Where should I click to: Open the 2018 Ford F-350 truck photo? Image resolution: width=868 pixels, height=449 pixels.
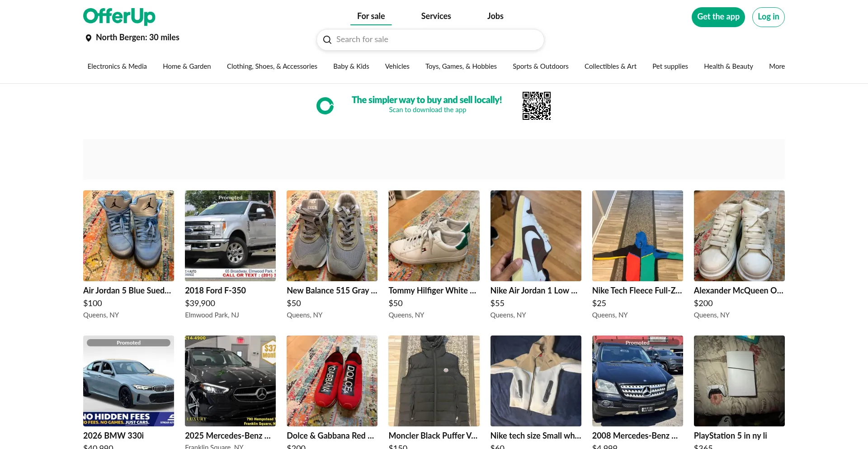[230, 236]
